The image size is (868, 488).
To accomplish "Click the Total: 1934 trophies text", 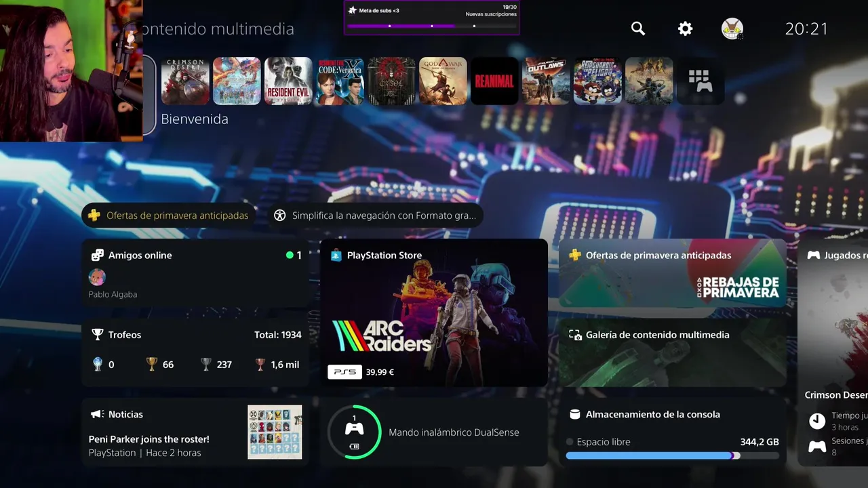I will coord(278,335).
